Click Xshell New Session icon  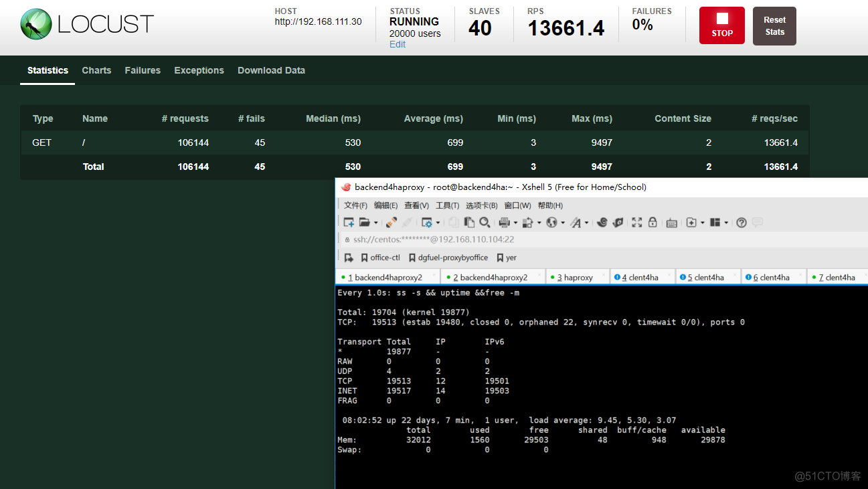point(349,223)
